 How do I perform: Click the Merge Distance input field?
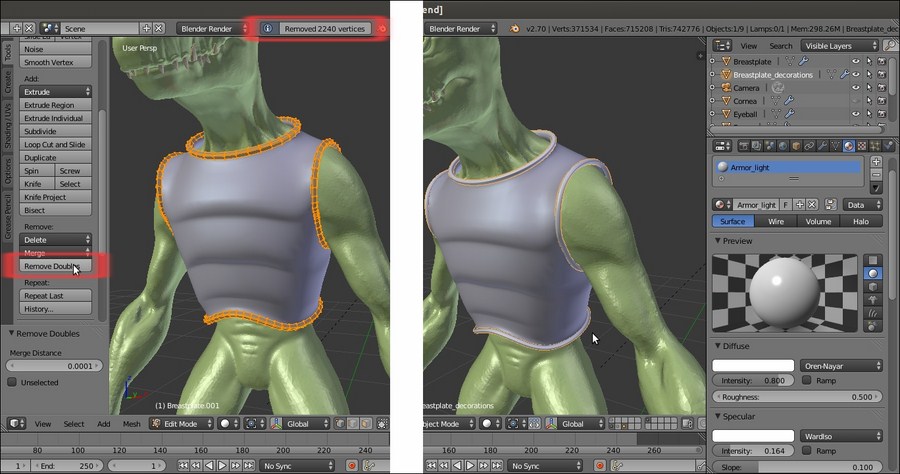click(54, 366)
